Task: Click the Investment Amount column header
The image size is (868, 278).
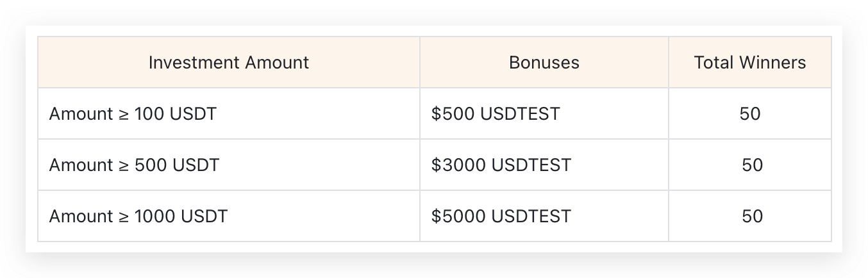Action: (229, 62)
